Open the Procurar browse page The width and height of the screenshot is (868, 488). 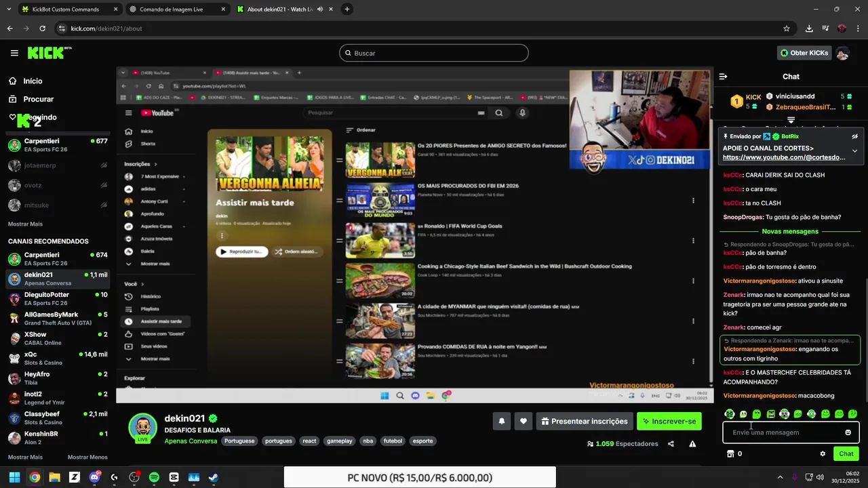(31, 99)
